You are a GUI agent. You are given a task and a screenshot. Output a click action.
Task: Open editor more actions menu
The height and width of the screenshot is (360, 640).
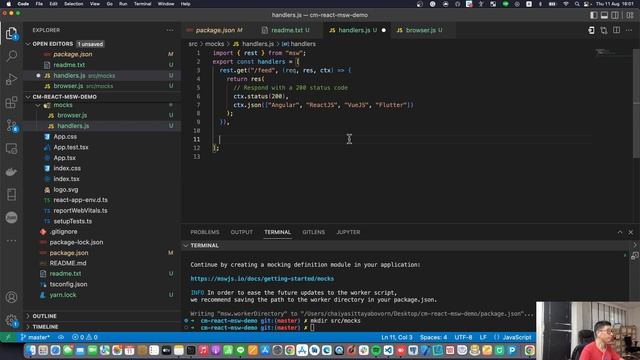(x=629, y=30)
